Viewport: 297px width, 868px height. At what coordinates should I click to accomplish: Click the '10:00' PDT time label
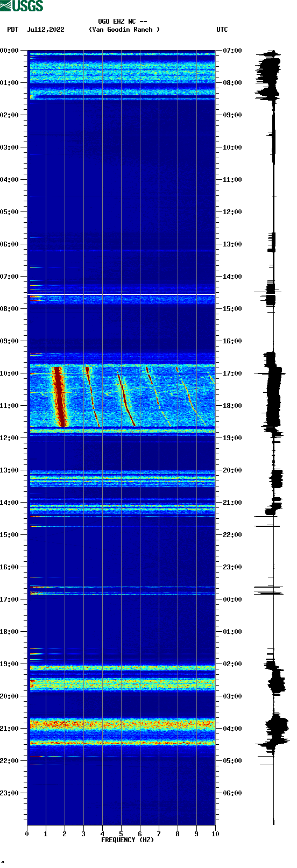(10, 373)
